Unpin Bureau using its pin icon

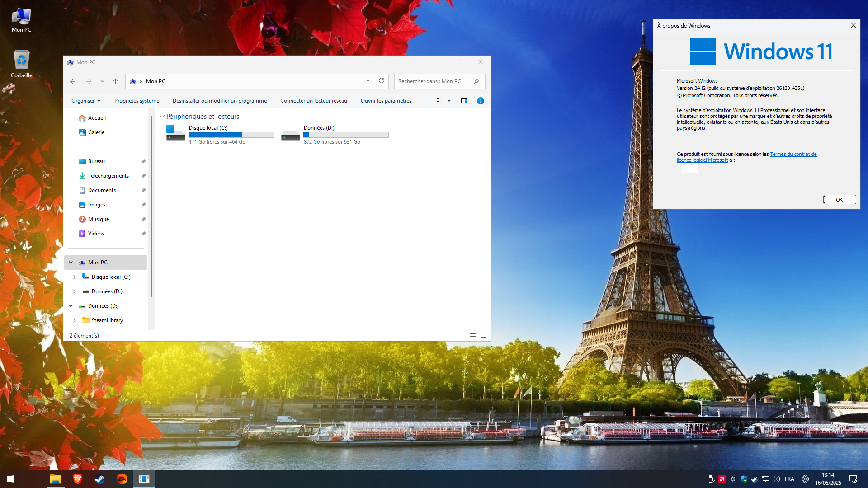(x=143, y=161)
